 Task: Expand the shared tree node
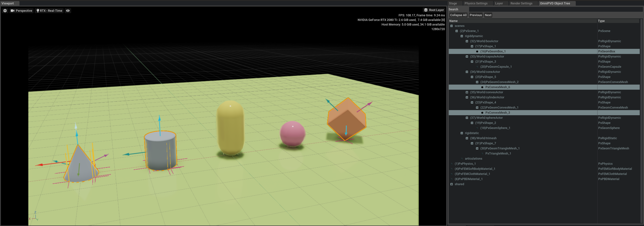click(452, 184)
